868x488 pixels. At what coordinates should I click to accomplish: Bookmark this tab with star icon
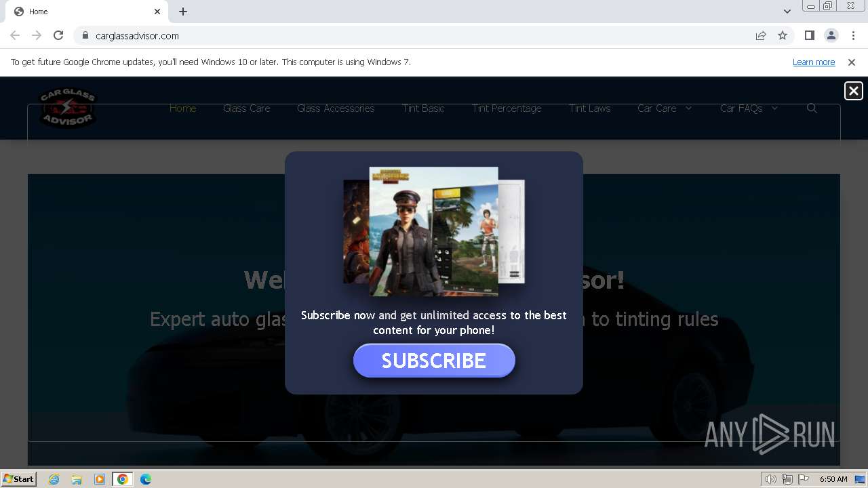coord(783,35)
